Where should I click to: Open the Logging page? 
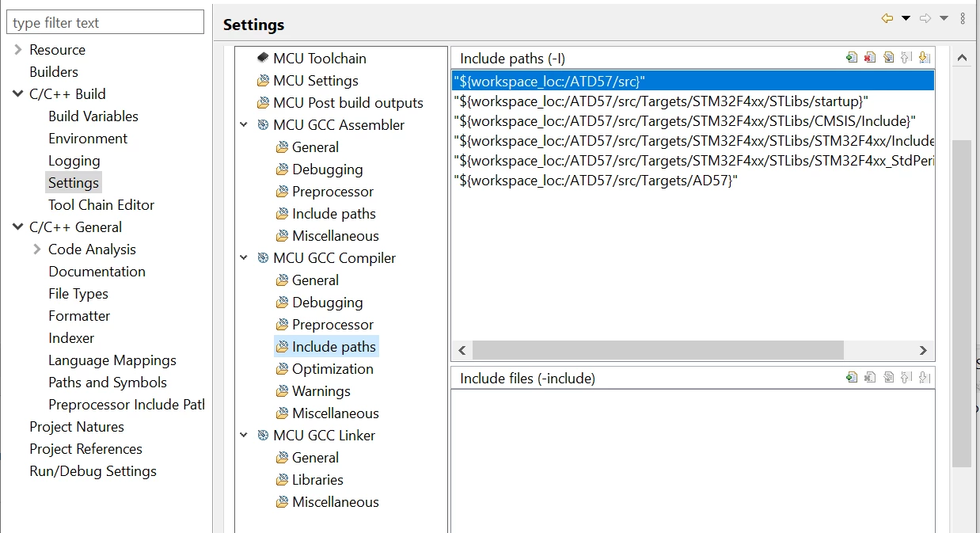[74, 160]
